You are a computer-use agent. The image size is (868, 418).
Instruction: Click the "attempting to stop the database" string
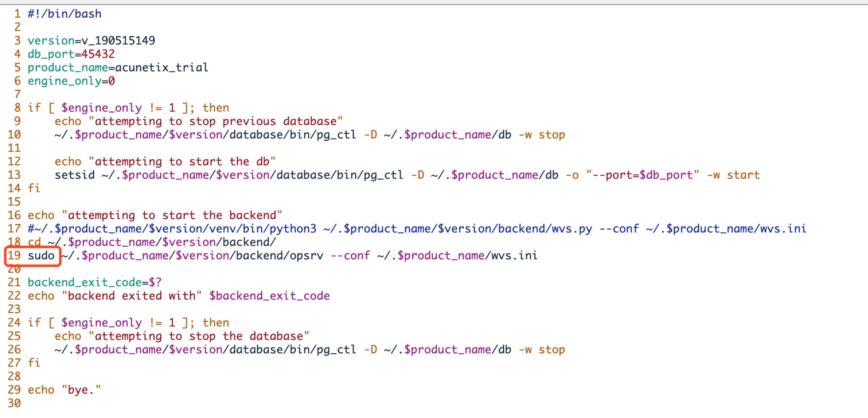(x=199, y=336)
